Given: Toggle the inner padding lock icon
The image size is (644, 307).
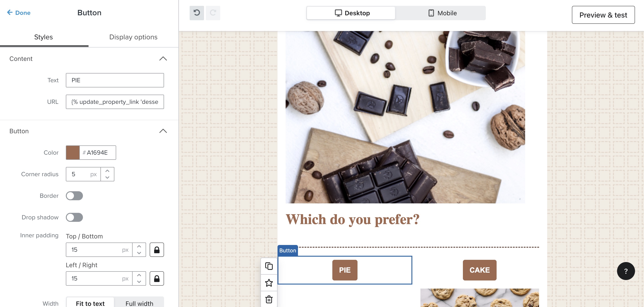Looking at the screenshot, I should [157, 249].
